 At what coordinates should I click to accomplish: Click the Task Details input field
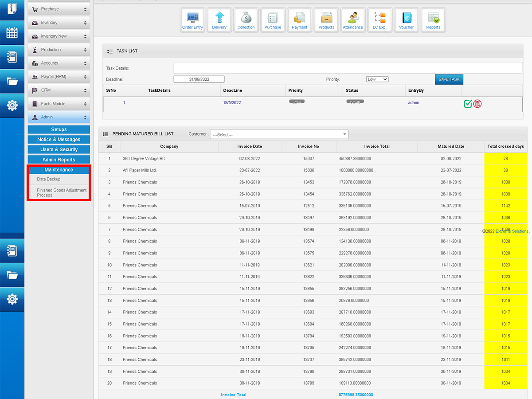tap(348, 68)
